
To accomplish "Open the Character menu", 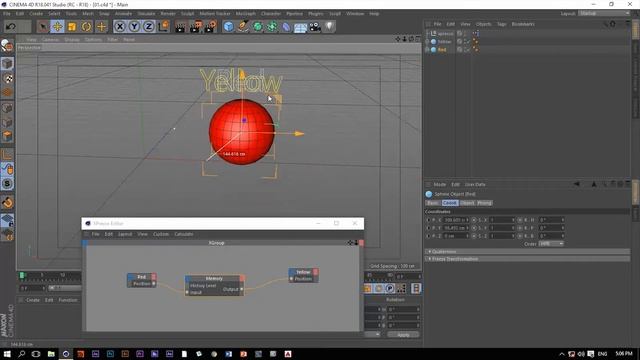I will (x=271, y=13).
